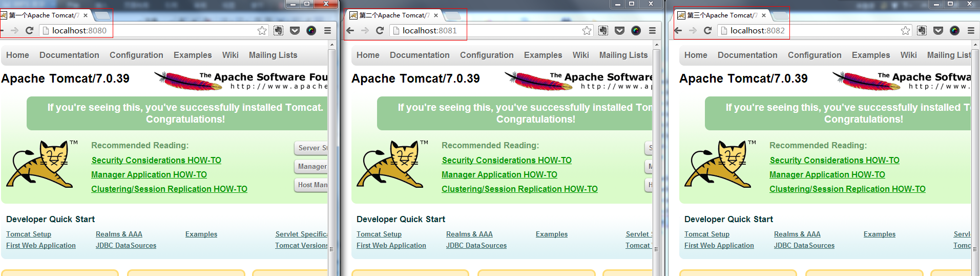Screen dimensions: 980x276
Task: Close the 第二个Apache Tomcat tab
Action: click(x=436, y=15)
